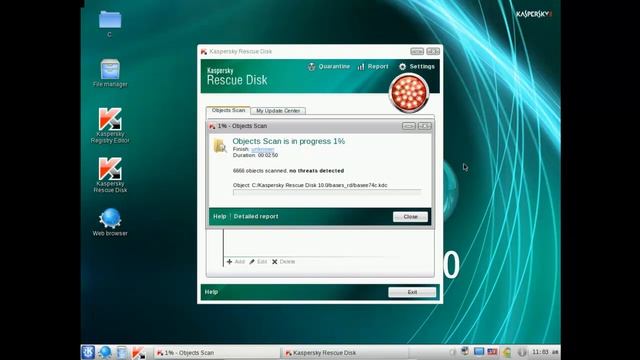
Task: Select Kaspersky Rescue Disk taskbar entry
Action: (344, 353)
